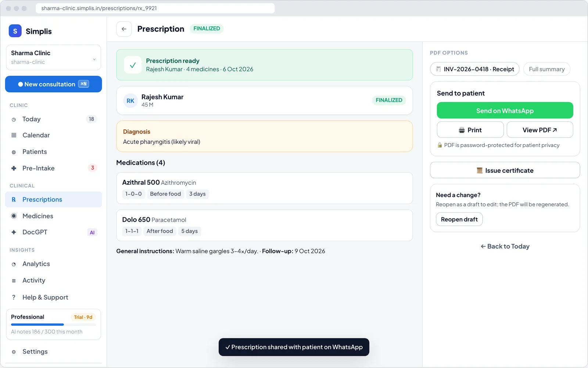Open the Rajesh Kumar patient card

click(x=265, y=100)
